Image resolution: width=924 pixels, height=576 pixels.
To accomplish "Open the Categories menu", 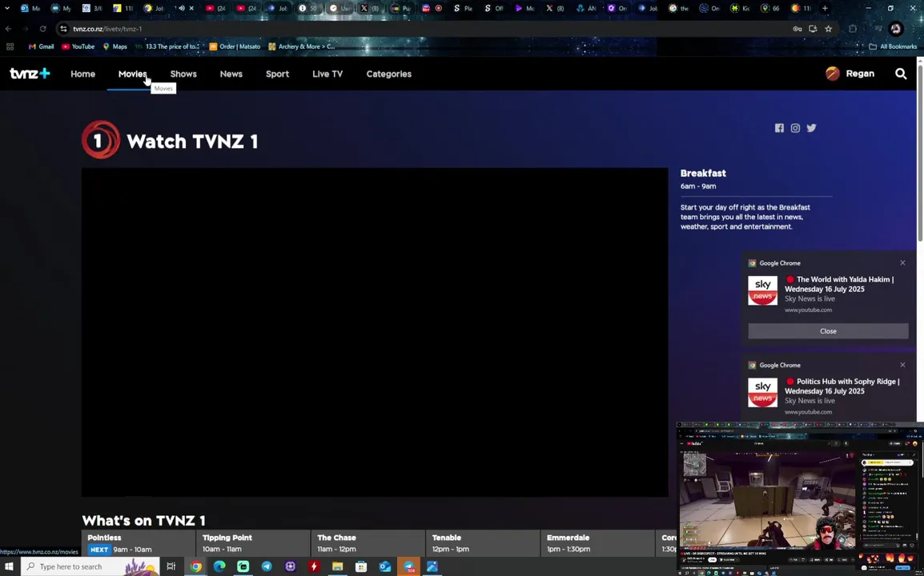I will click(x=389, y=74).
